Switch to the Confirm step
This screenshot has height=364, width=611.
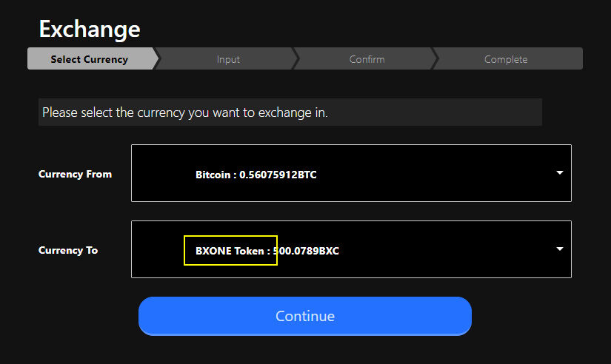[367, 59]
